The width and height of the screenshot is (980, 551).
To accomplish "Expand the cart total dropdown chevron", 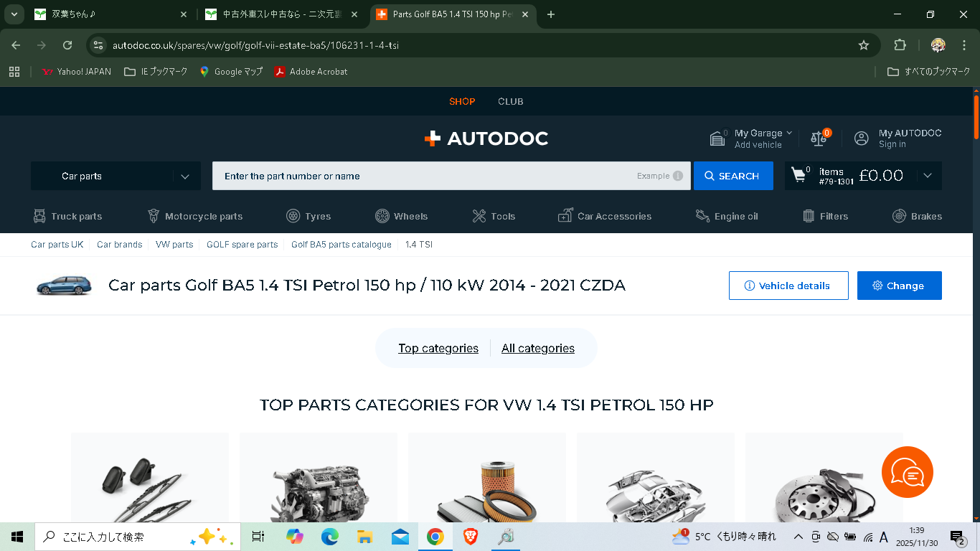I will point(928,176).
